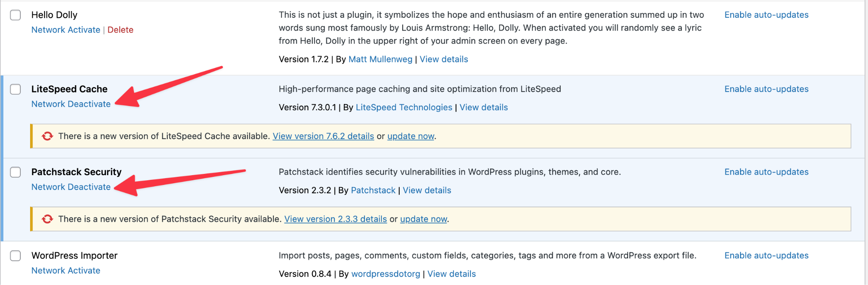This screenshot has height=285, width=868.
Task: View version 2.3.3 details for Patchstack
Action: [335, 219]
